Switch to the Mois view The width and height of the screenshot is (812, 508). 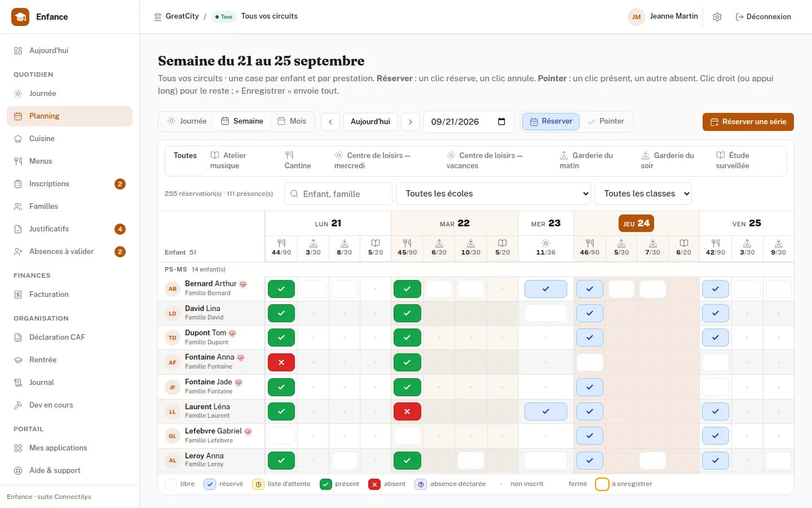tap(292, 121)
